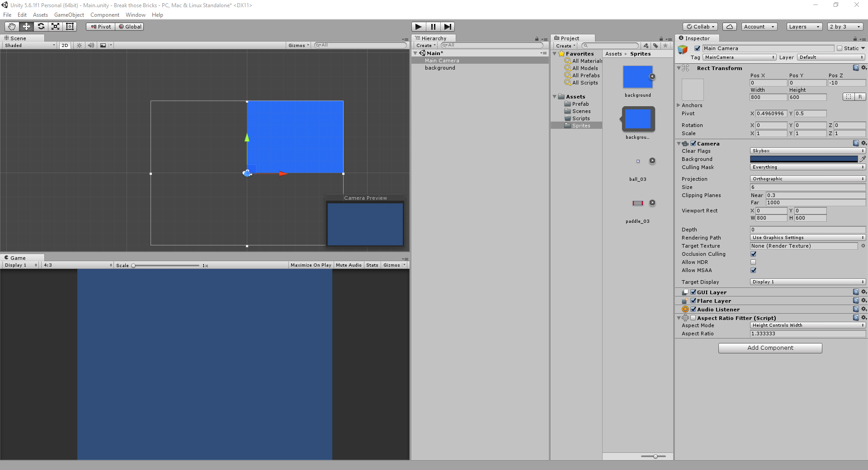868x470 pixels.
Task: Disable the Camera component checkbox
Action: click(693, 143)
